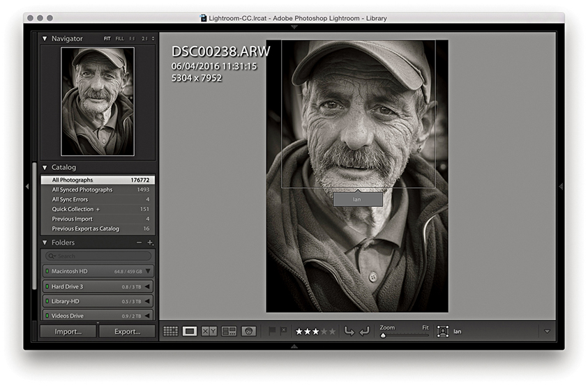Switch to Grid view in toolbar
588x386 pixels.
pyautogui.click(x=170, y=332)
